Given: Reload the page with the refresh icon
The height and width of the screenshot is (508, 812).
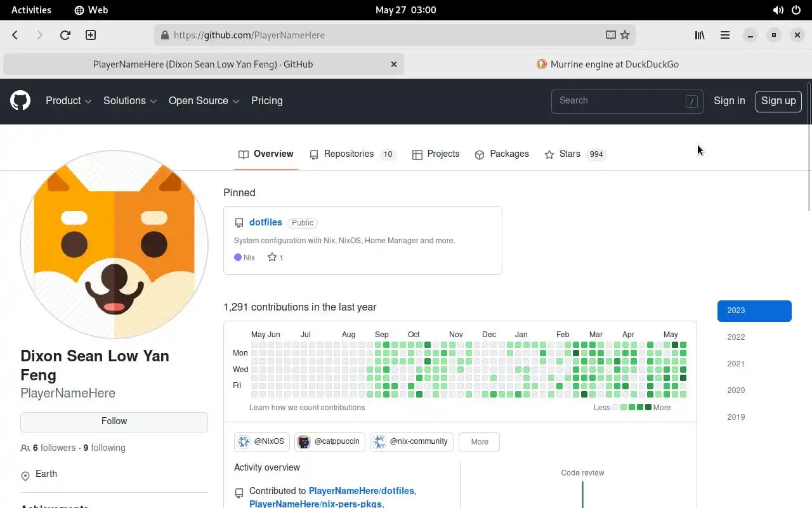Looking at the screenshot, I should (x=65, y=35).
